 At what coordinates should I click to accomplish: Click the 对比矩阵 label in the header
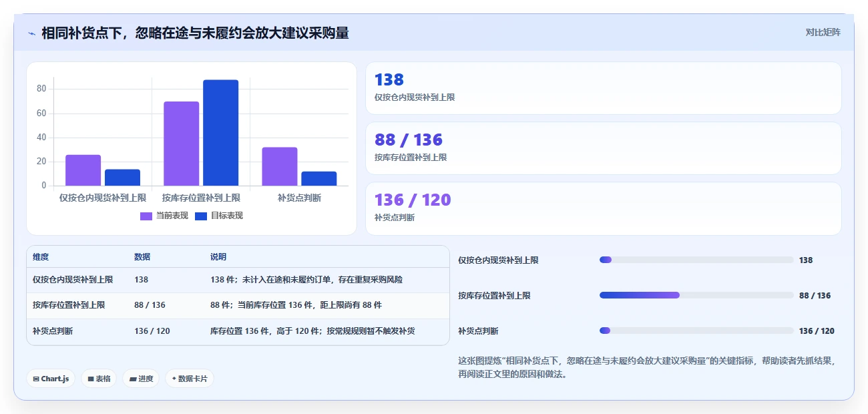tap(823, 32)
